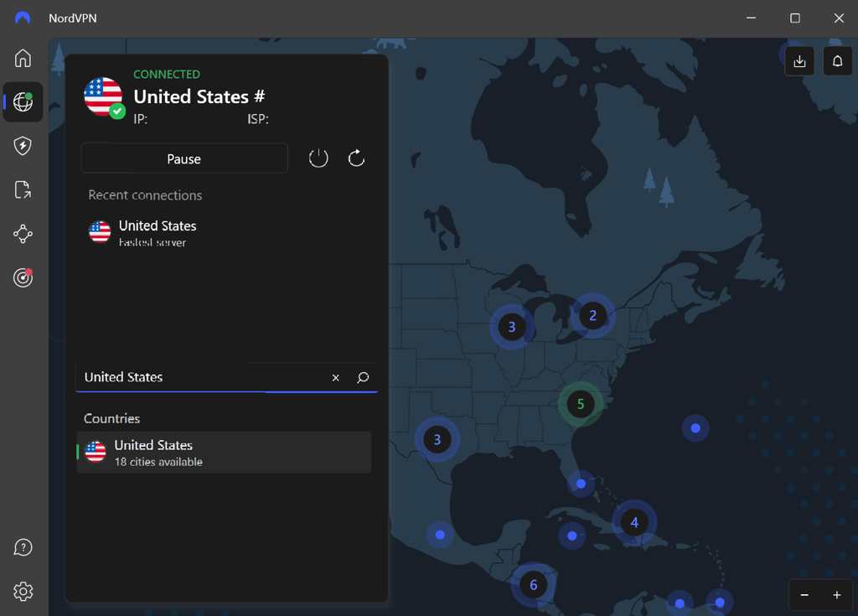
Task: Open the help chat icon
Action: pos(23,547)
